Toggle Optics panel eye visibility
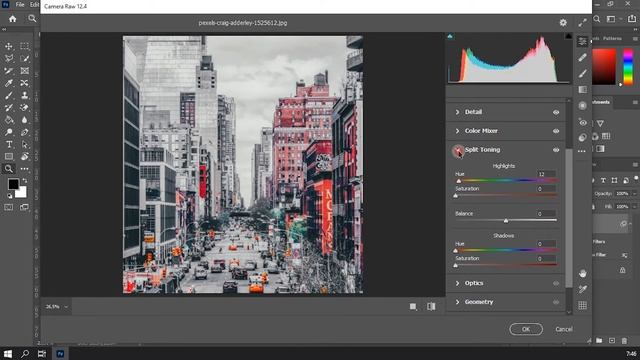This screenshot has width=640, height=360. point(556,283)
